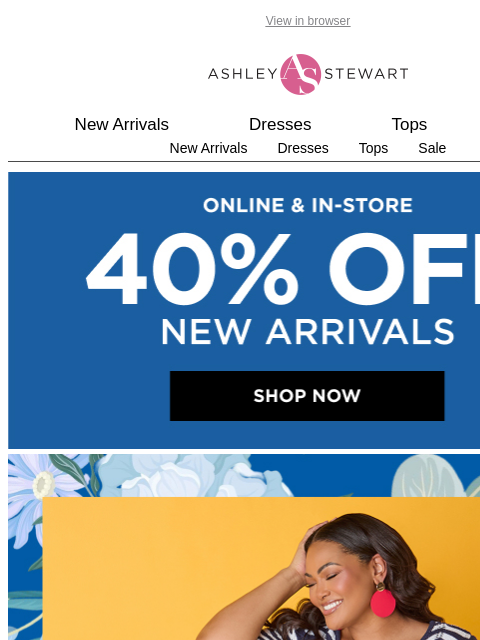Go to the Sale link
The width and height of the screenshot is (480, 640).
[432, 148]
